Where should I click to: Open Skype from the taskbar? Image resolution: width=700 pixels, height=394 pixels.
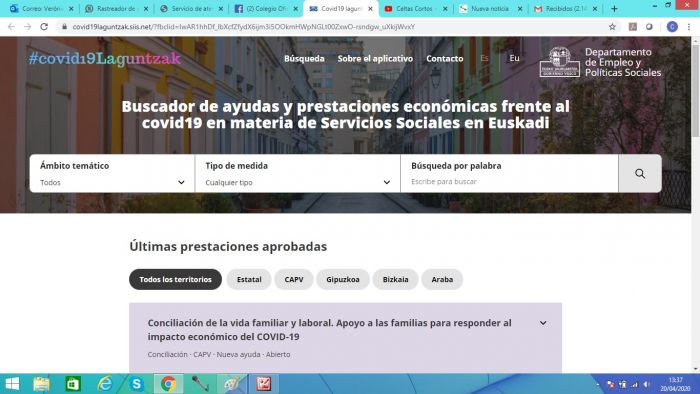click(x=137, y=384)
